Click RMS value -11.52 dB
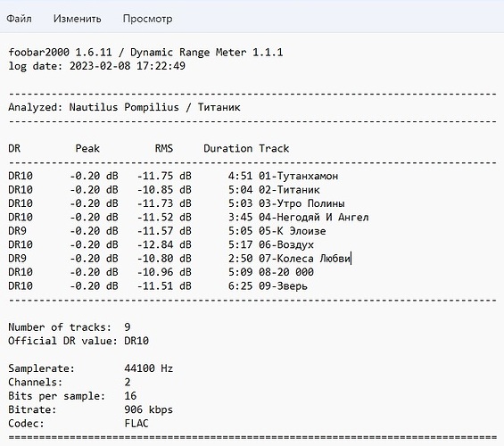Viewport: 504px width, 446px height. pyautogui.click(x=164, y=218)
